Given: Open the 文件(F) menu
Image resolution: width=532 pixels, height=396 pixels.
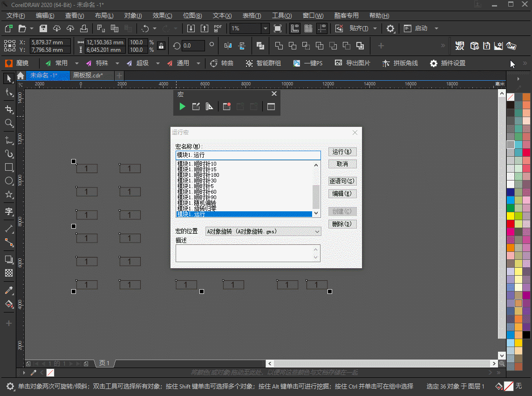Looking at the screenshot, I should (16, 15).
